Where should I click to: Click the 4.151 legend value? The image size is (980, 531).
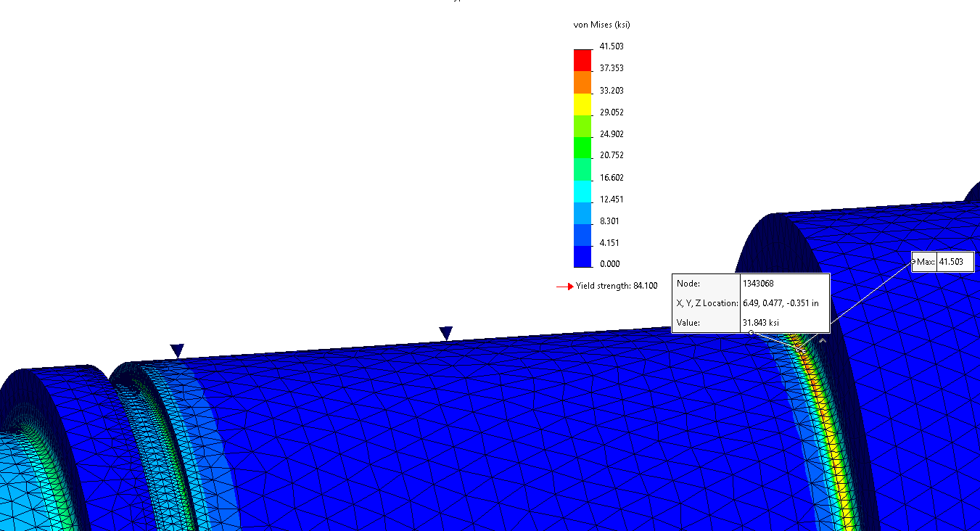612,243
